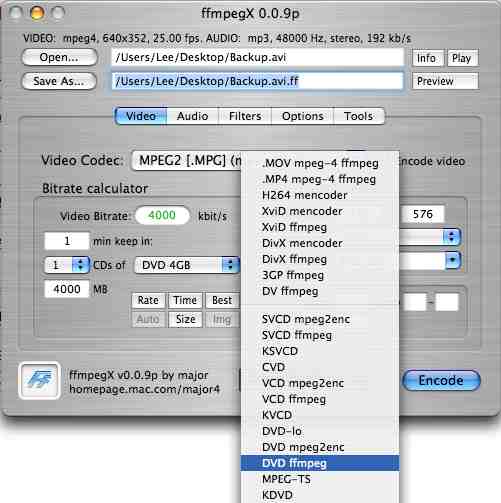Image resolution: width=501 pixels, height=503 pixels.
Task: Select DV ffmpeg preset
Action: pos(320,291)
